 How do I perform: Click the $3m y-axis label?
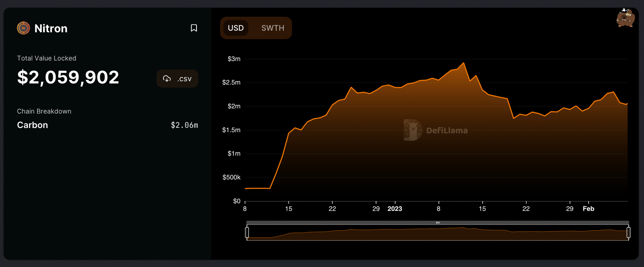[234, 59]
